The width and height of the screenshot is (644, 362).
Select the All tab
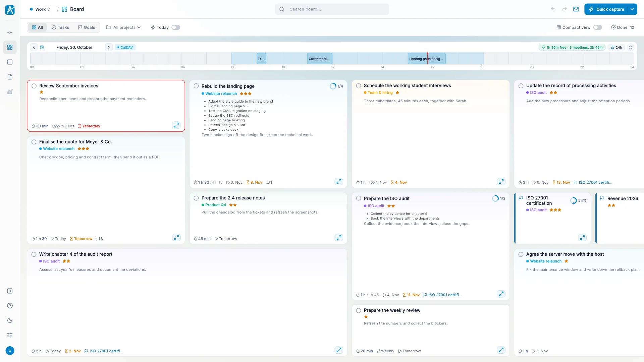click(38, 27)
